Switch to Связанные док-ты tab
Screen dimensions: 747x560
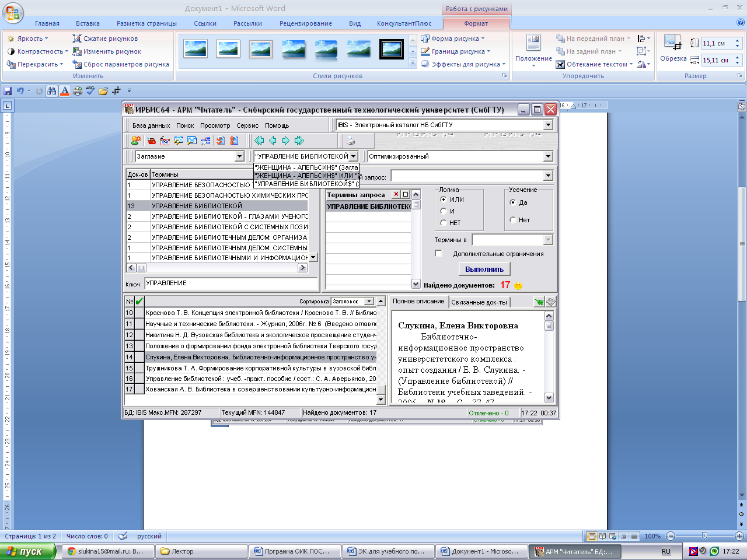coord(479,302)
